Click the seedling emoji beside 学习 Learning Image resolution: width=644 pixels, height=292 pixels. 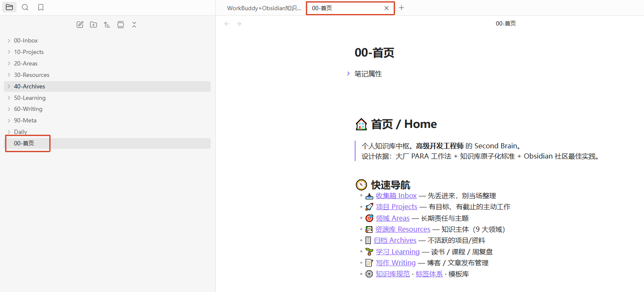point(369,252)
